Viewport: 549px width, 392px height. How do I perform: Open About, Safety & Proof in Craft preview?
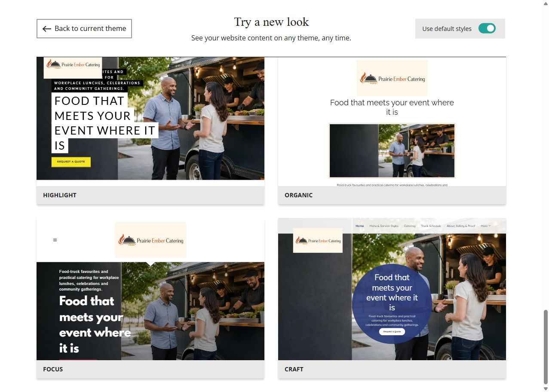click(461, 226)
